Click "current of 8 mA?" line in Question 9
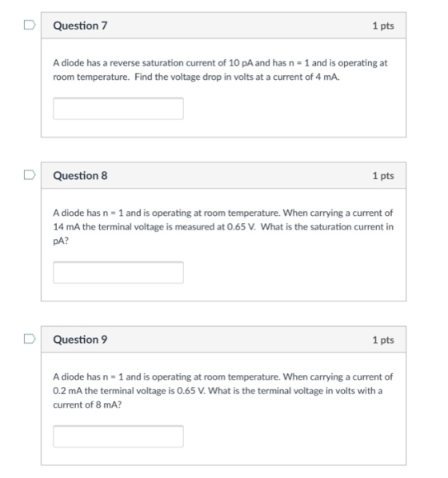Viewport: 448px width, 478px height. pos(87,405)
